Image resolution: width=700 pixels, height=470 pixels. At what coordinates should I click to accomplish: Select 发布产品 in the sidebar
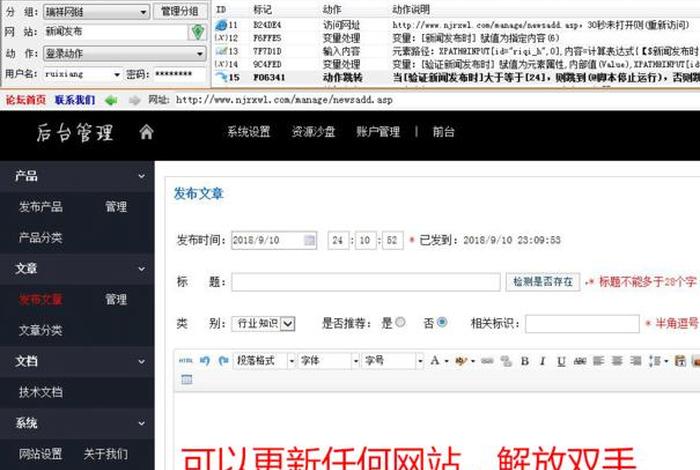tap(41, 207)
